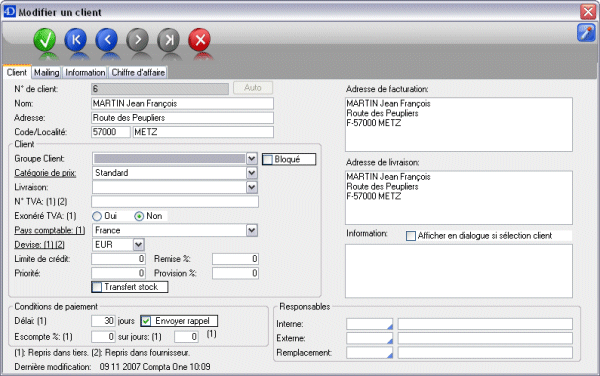This screenshot has width=600, height=376.
Task: Click the postal code field 57000
Action: pyautogui.click(x=111, y=132)
